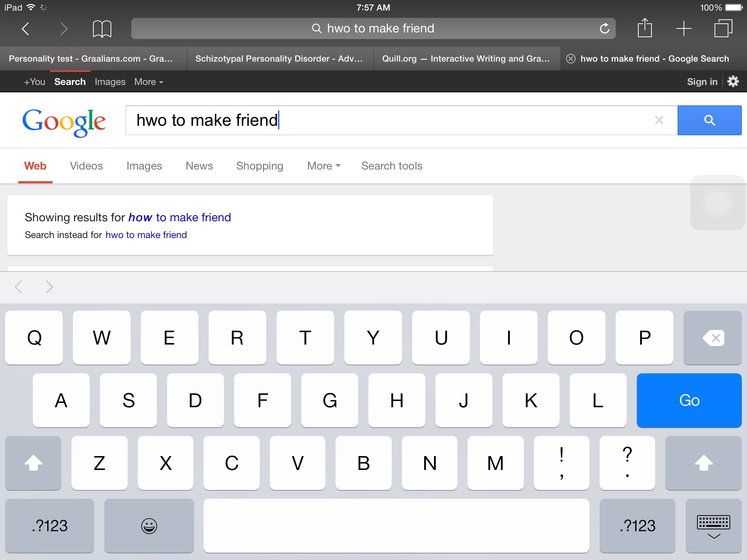The image size is (747, 560).
Task: Tap Safari's back arrow button
Action: click(x=26, y=28)
